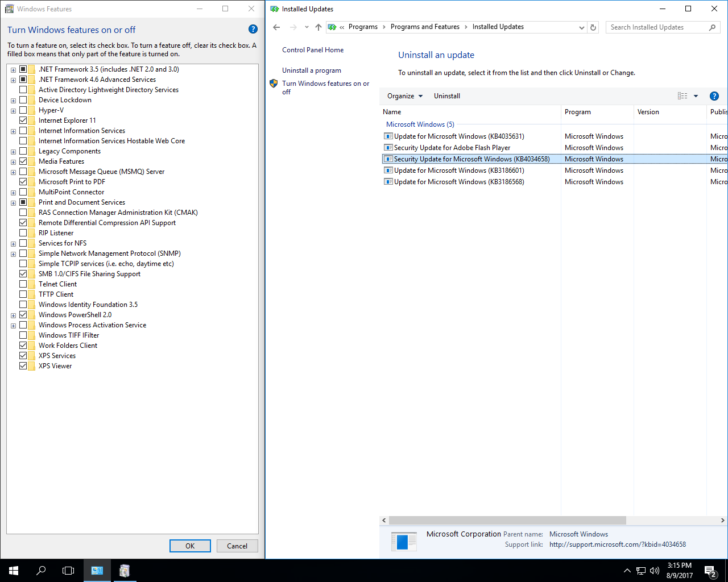728x582 pixels.
Task: Click OK in Windows Features dialog
Action: pyautogui.click(x=190, y=546)
